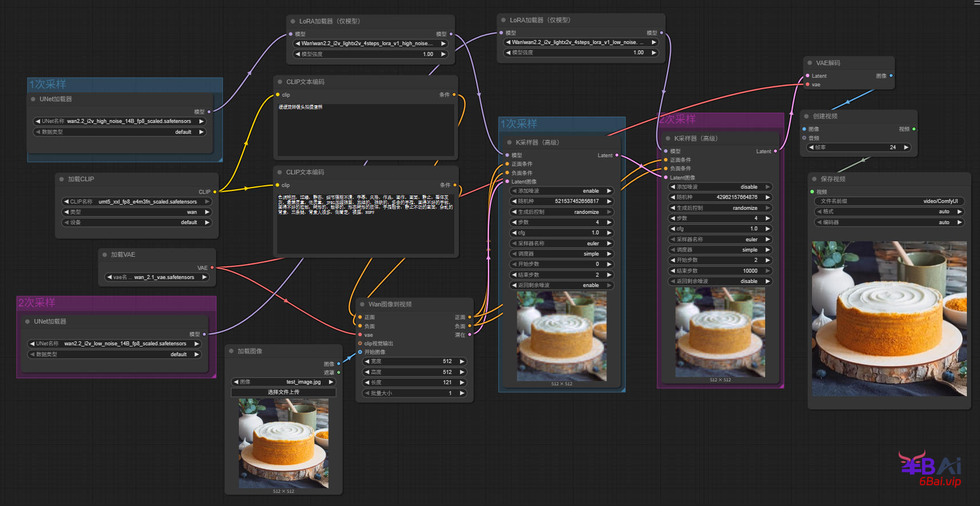Click the cake preview thumbnail in the 加载图像 node
The image size is (980, 506).
283,443
